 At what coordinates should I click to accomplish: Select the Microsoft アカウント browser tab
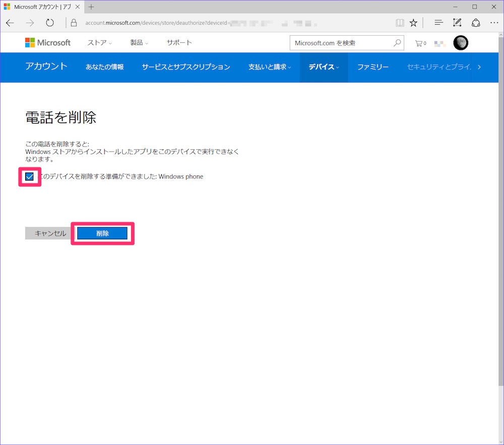coord(42,7)
